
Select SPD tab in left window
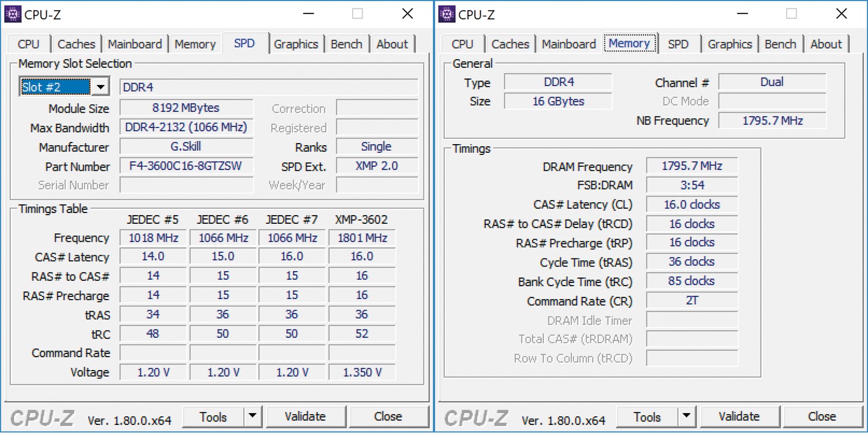[x=244, y=43]
